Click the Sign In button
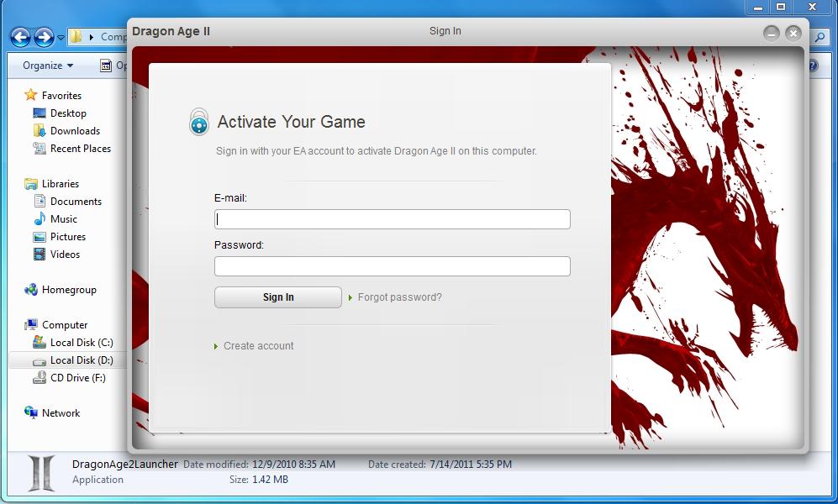838x504 pixels. tap(278, 297)
